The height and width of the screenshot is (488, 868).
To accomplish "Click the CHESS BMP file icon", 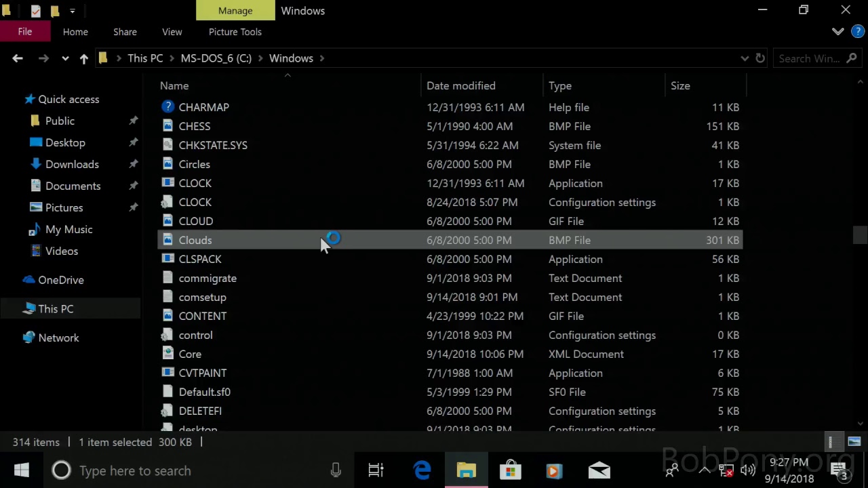I will tap(167, 126).
